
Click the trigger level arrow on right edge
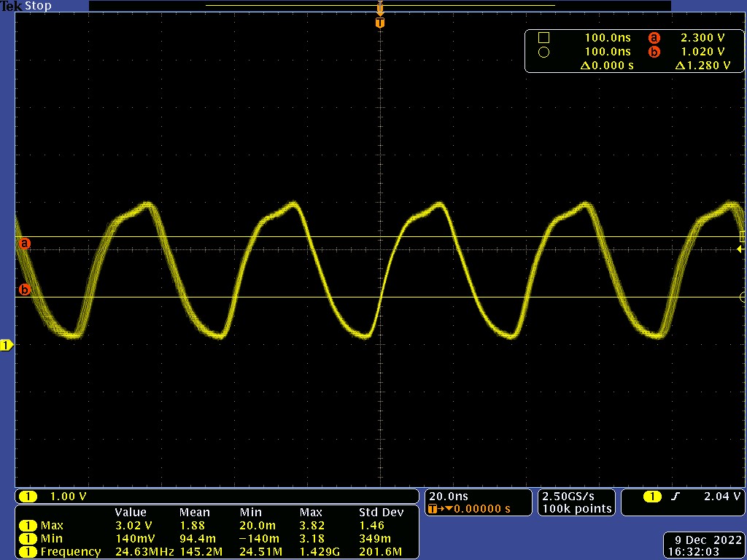point(740,249)
